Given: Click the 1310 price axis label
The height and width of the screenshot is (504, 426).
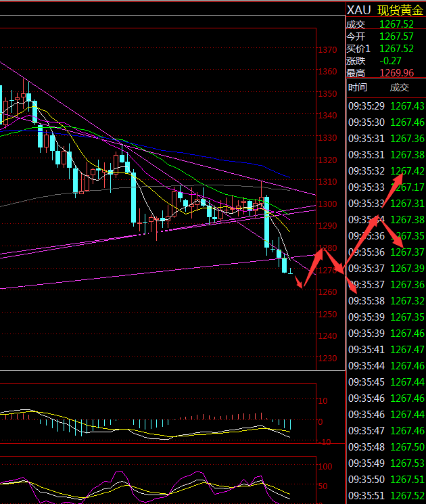Looking at the screenshot, I should click(327, 181).
